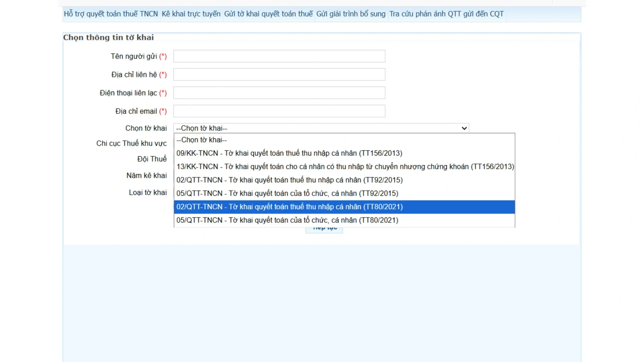The width and height of the screenshot is (644, 362).
Task: Open Gửi giải trình bổ sung menu
Action: (x=351, y=14)
